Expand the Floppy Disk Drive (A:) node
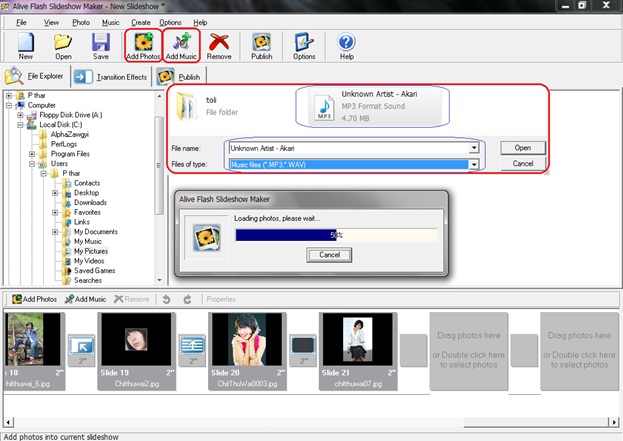Screen dimensions: 623x441 coord(21,115)
